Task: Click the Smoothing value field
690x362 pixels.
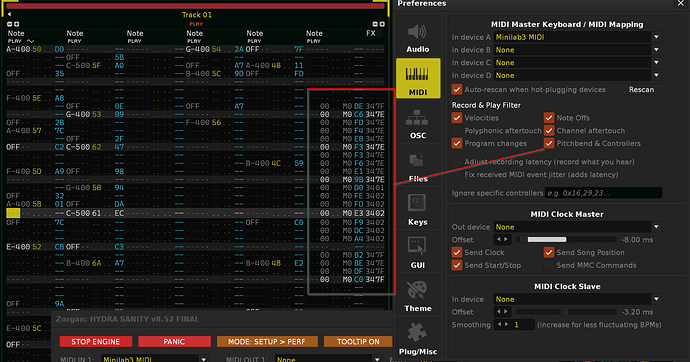Action: [523, 325]
